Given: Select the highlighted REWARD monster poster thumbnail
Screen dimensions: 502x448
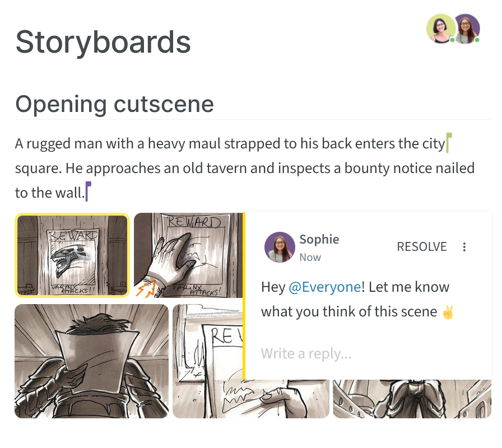Looking at the screenshot, I should coord(72,255).
